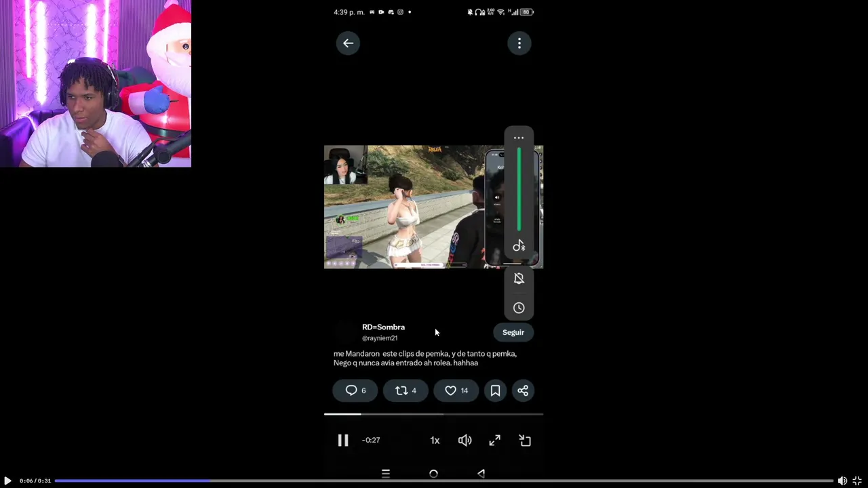Click the 0:06 / 0:31 time display
Image resolution: width=868 pixels, height=488 pixels.
[35, 481]
